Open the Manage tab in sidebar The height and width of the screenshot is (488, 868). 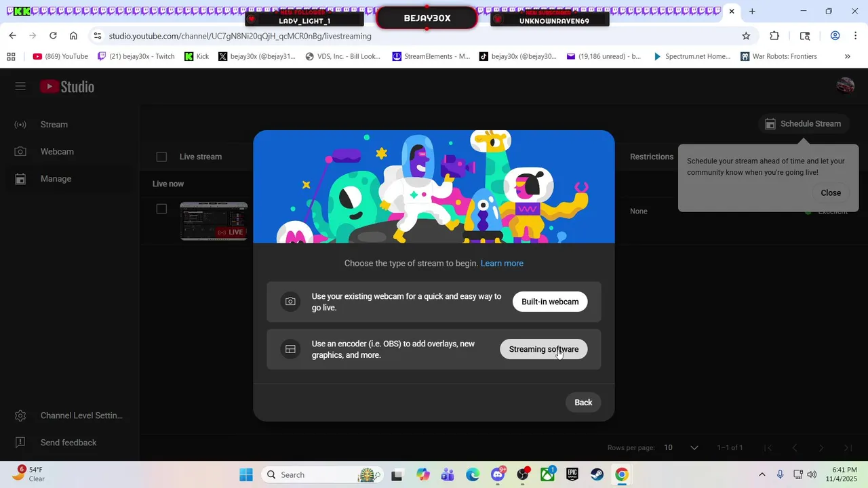56,179
